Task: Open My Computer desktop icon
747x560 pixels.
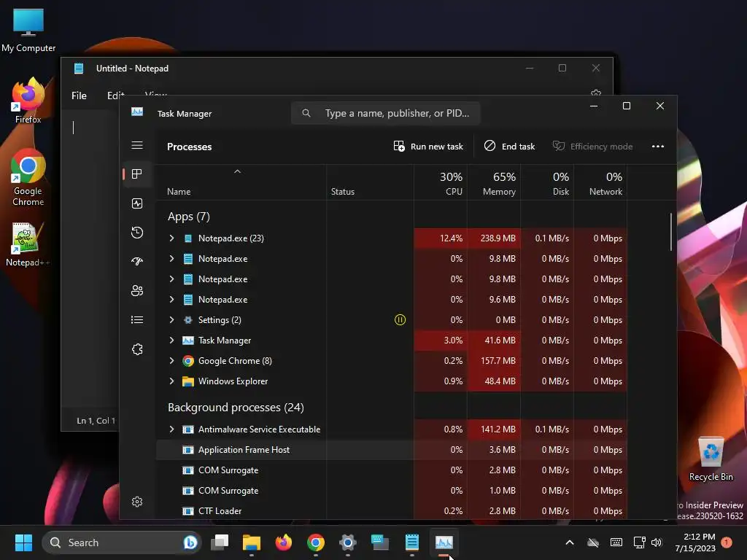Action: (x=28, y=31)
